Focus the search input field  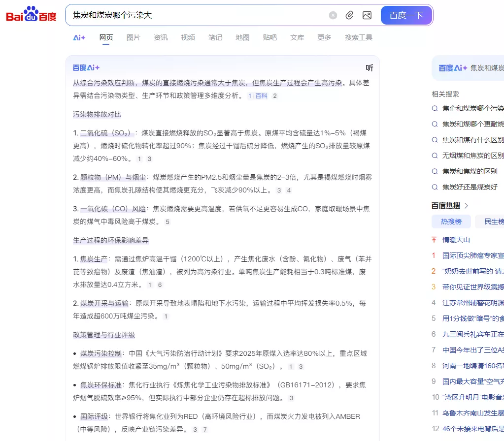click(x=198, y=15)
